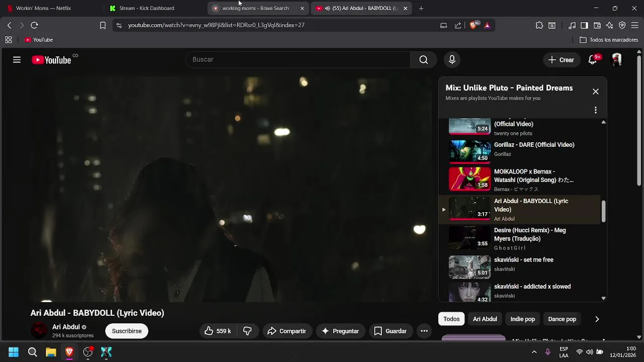Open the install/cast screen icon in the address bar
644x362 pixels.
click(444, 25)
